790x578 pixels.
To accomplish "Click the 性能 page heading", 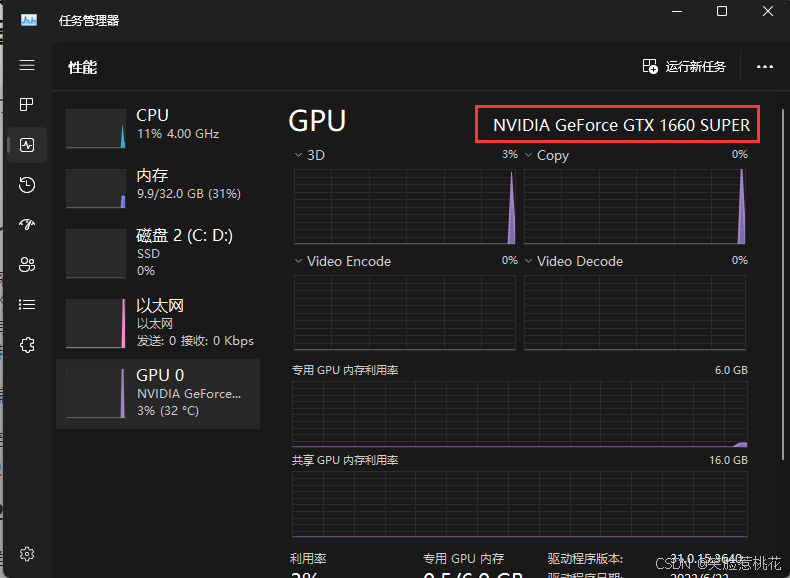I will pos(83,67).
